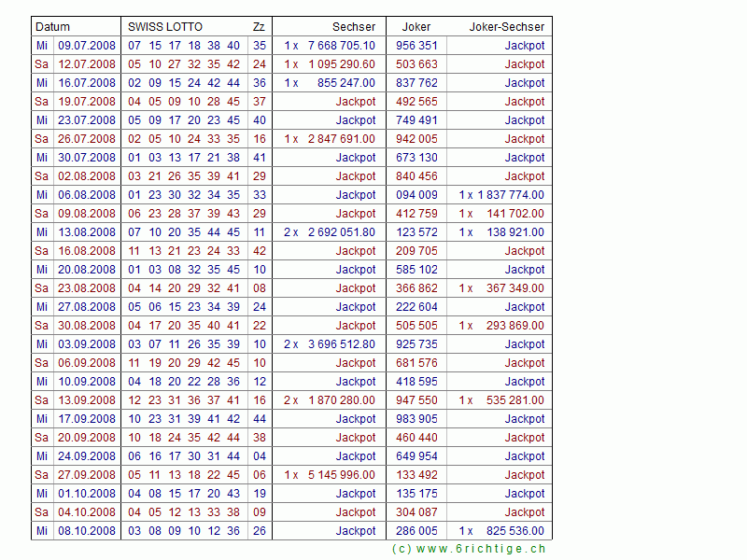This screenshot has width=747, height=560.
Task: Select the date 13.08.2008
Action: [87, 232]
